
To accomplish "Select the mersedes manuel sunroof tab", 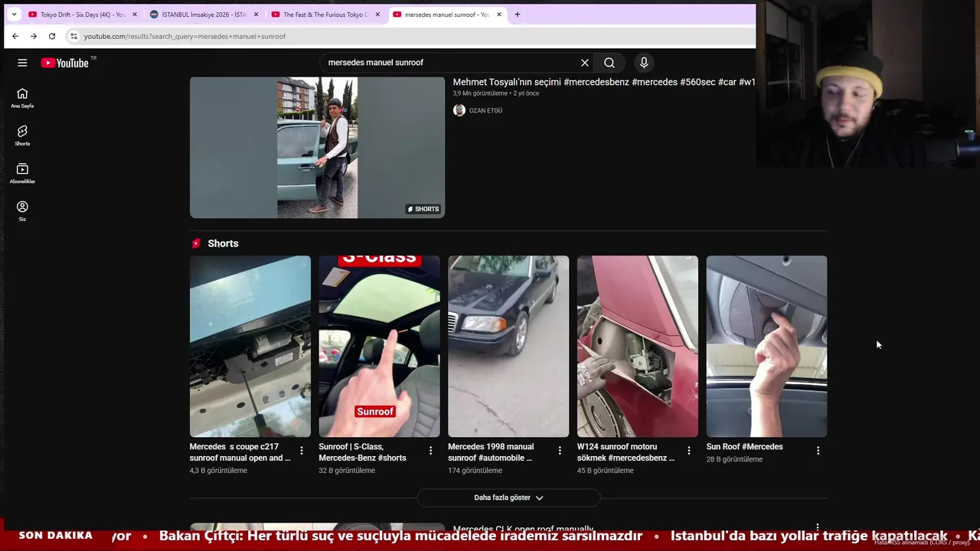I will [446, 15].
